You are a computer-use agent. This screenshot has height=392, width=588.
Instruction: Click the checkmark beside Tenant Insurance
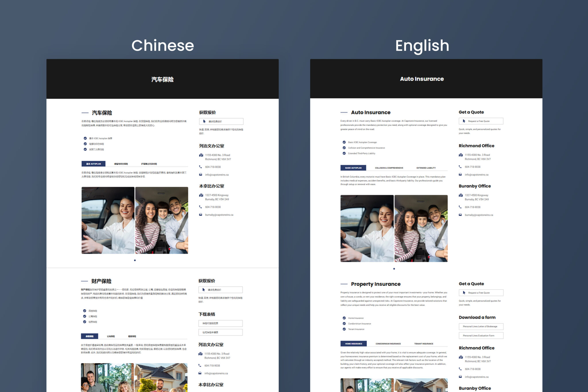coord(344,329)
